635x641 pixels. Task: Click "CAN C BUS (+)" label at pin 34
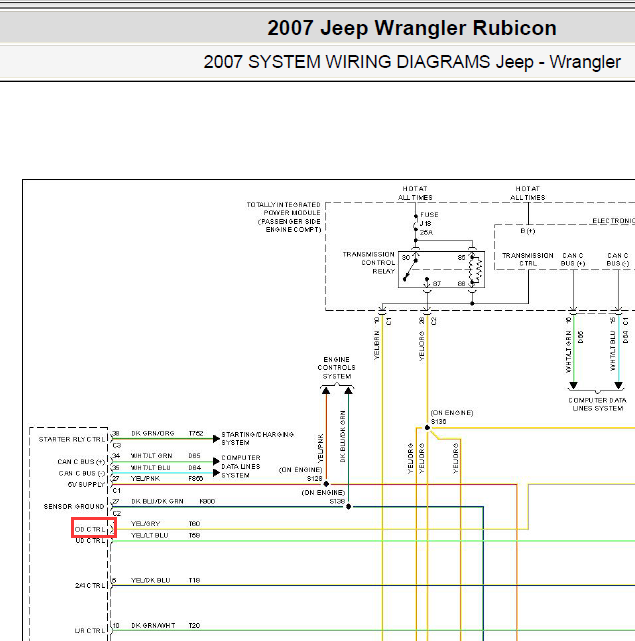(x=81, y=462)
